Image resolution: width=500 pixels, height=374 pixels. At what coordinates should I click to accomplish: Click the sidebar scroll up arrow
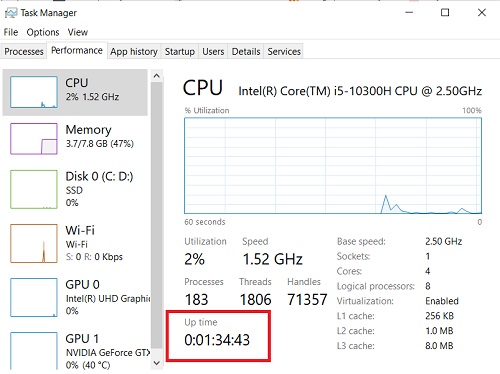point(157,76)
